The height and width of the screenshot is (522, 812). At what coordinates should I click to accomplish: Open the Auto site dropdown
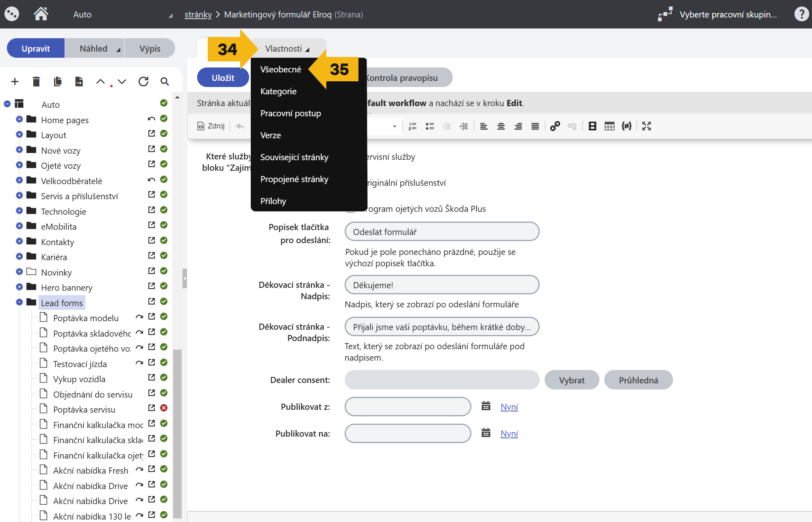(122, 15)
